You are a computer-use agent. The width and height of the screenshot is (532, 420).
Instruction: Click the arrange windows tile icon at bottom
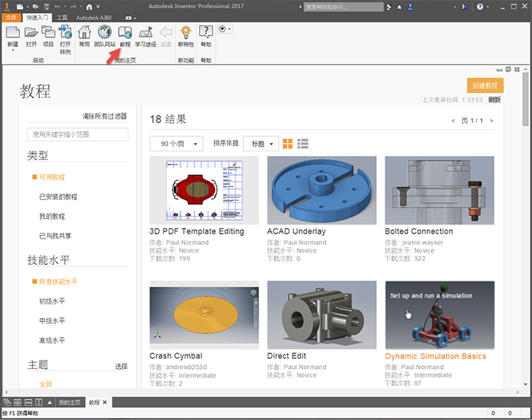[x=17, y=402]
